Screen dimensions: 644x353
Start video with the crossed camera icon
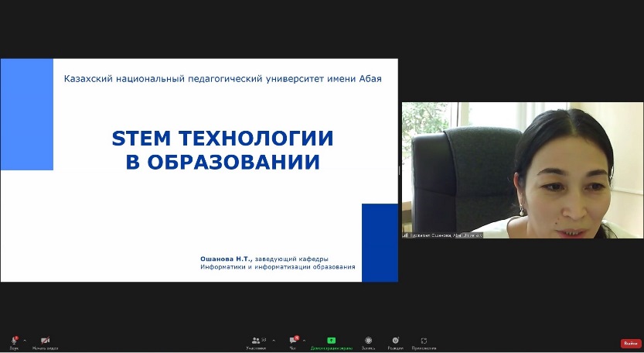[x=45, y=341]
